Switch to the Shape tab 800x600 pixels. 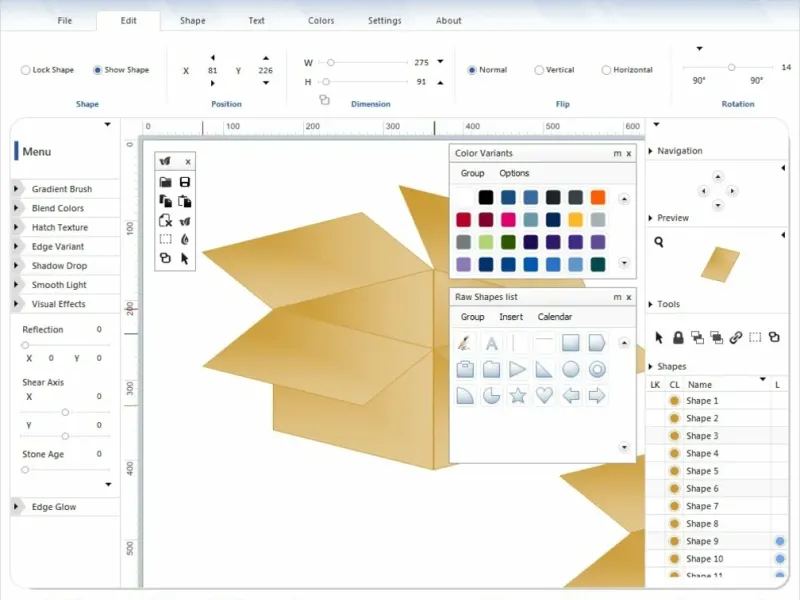tap(193, 21)
